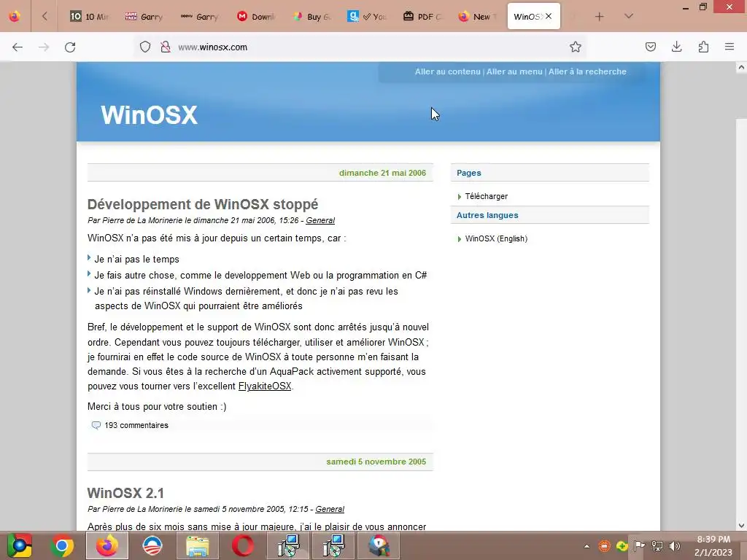Click the Firefox View icon
Viewport: 747px width, 560px height.
[15, 17]
